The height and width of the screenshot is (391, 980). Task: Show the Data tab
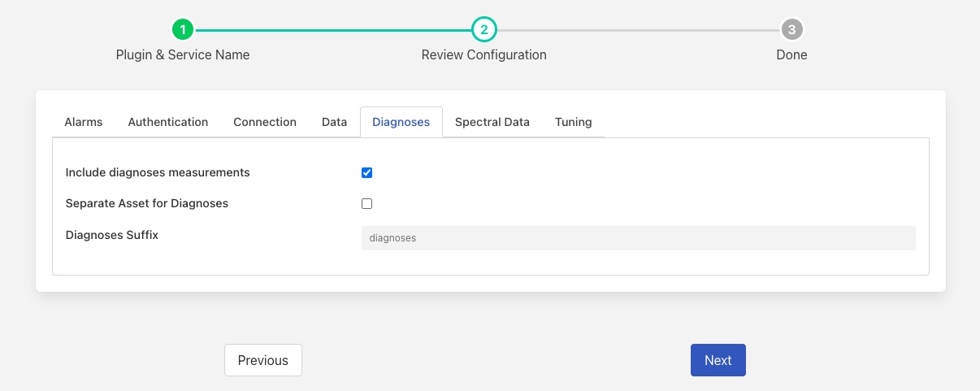click(x=334, y=122)
